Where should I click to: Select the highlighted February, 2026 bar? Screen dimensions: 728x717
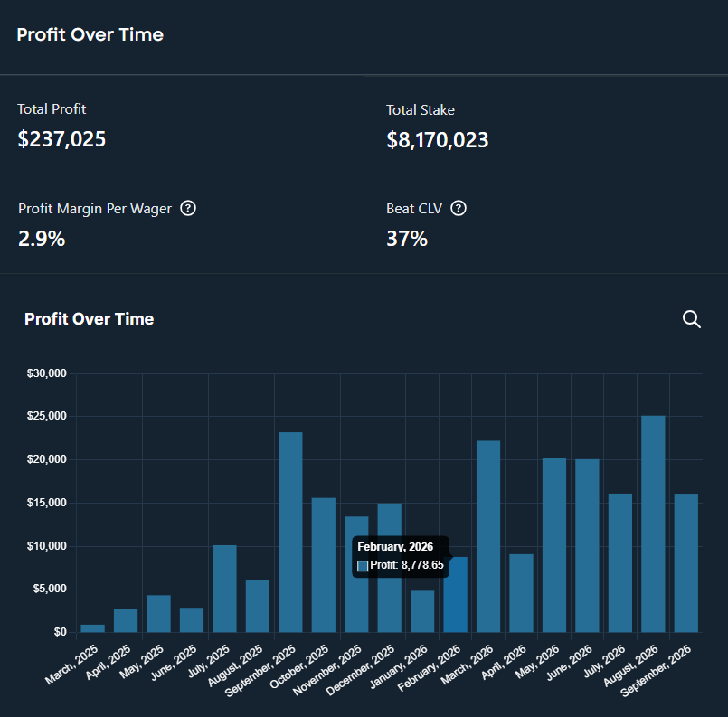click(x=456, y=594)
